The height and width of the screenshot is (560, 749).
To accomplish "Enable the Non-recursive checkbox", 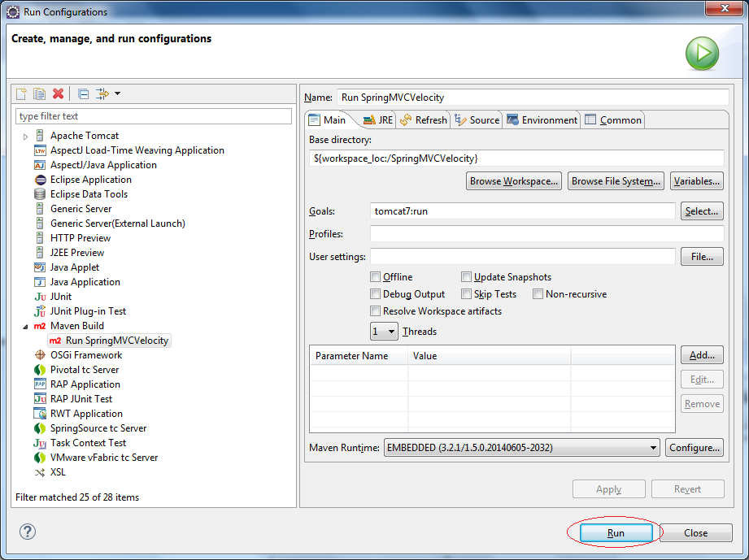I will (x=538, y=294).
